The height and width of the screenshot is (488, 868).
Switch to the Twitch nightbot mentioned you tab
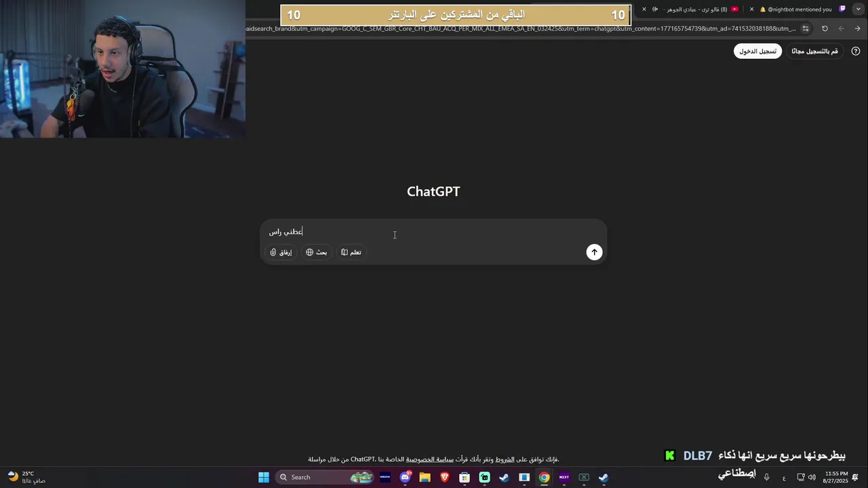point(799,9)
